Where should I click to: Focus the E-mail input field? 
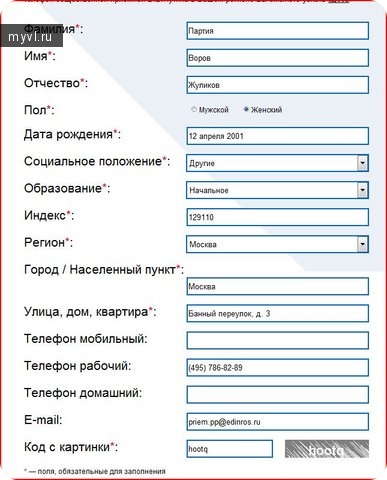[277, 422]
